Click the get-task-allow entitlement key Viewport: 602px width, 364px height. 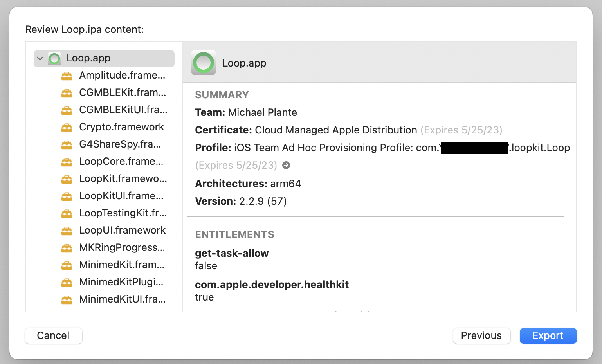point(232,253)
